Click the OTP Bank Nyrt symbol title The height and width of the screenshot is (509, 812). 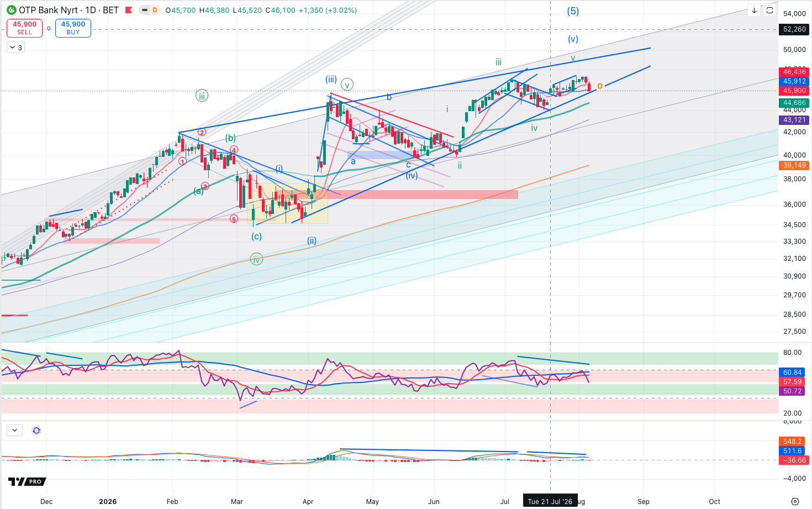coord(48,10)
